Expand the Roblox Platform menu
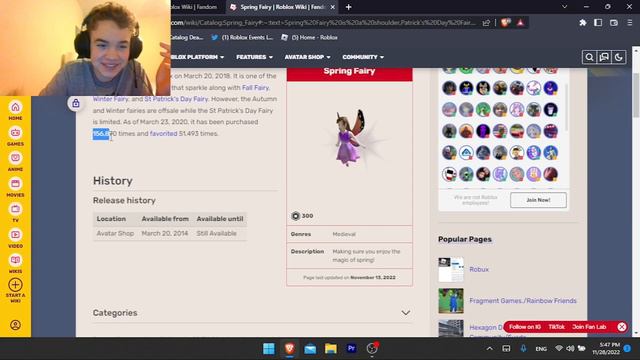Image resolution: width=640 pixels, height=360 pixels. (x=197, y=57)
